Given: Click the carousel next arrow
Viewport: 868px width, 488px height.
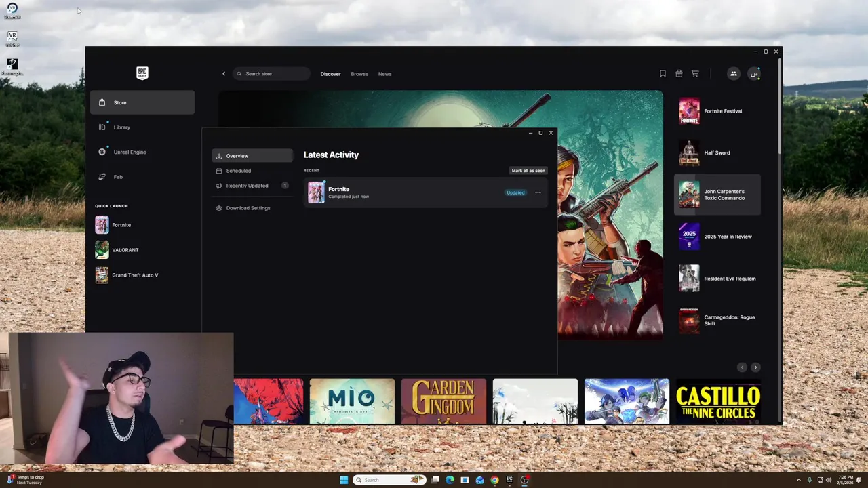Looking at the screenshot, I should pyautogui.click(x=755, y=367).
